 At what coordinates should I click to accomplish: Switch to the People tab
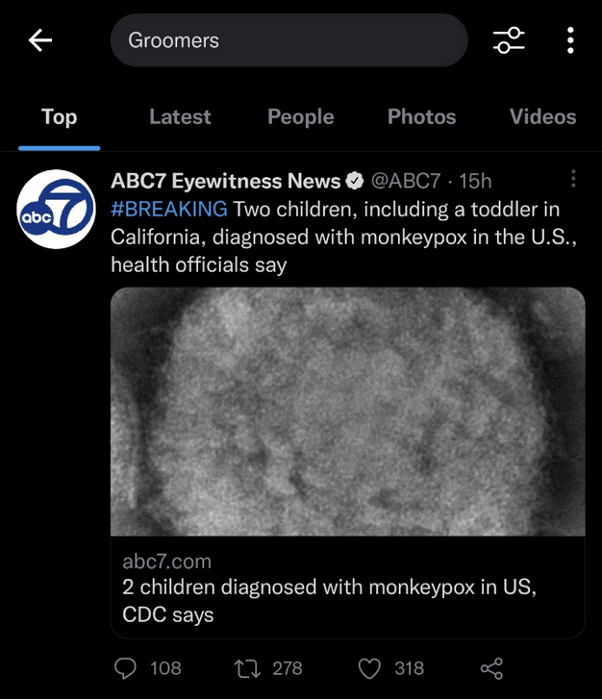pos(301,117)
